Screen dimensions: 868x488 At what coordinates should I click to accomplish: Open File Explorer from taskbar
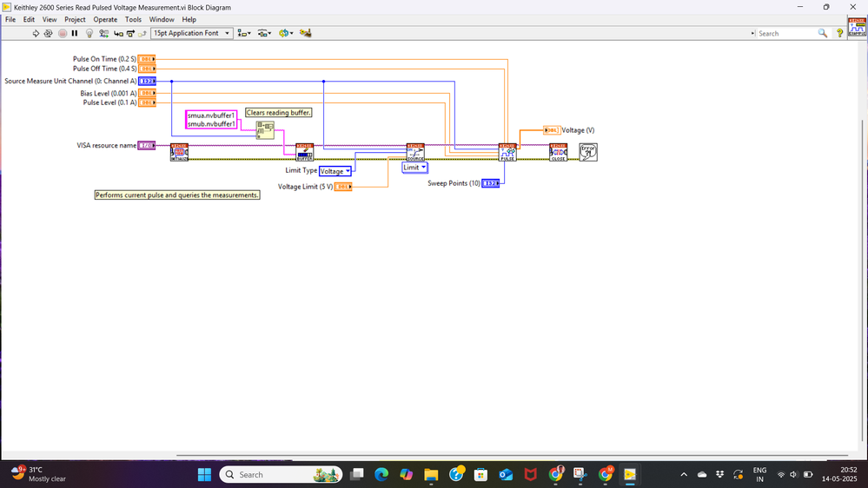[431, 475]
